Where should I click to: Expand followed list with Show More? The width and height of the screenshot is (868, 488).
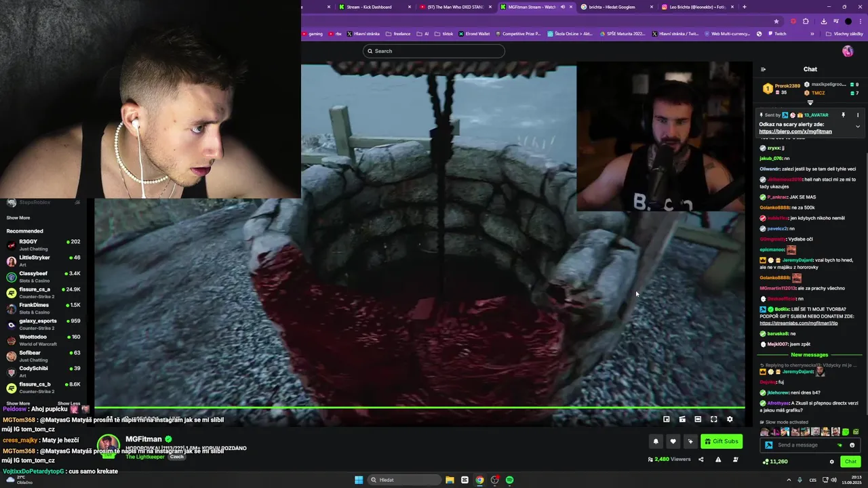[18, 218]
